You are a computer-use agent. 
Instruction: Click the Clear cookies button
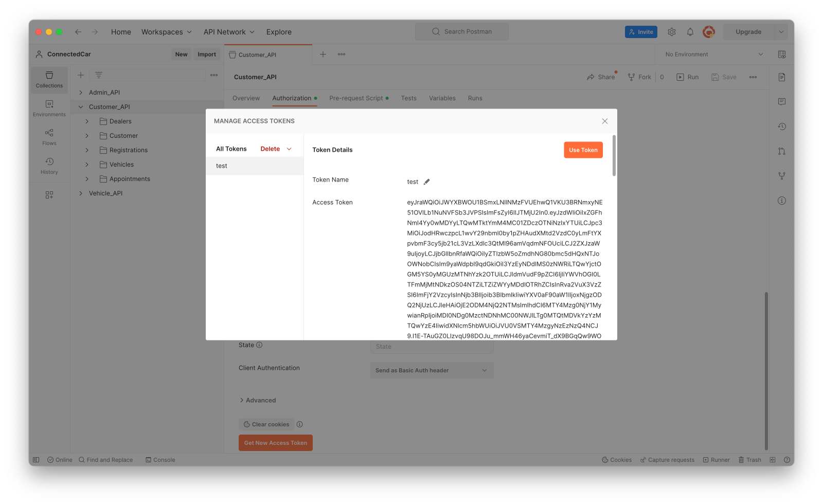[266, 424]
